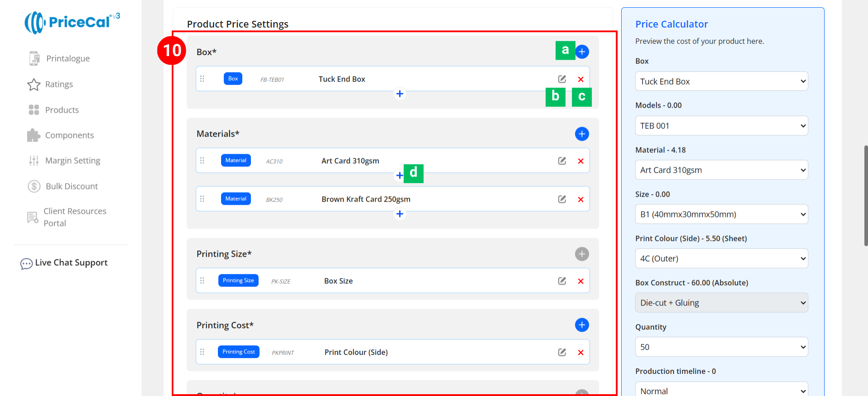This screenshot has height=396, width=868.
Task: Edit the Box Size printing row
Action: [562, 281]
